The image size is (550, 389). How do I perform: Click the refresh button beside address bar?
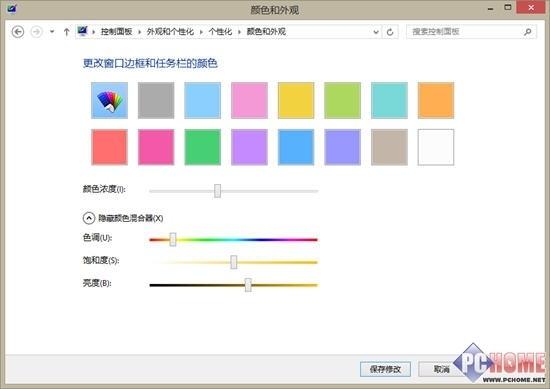(x=390, y=32)
